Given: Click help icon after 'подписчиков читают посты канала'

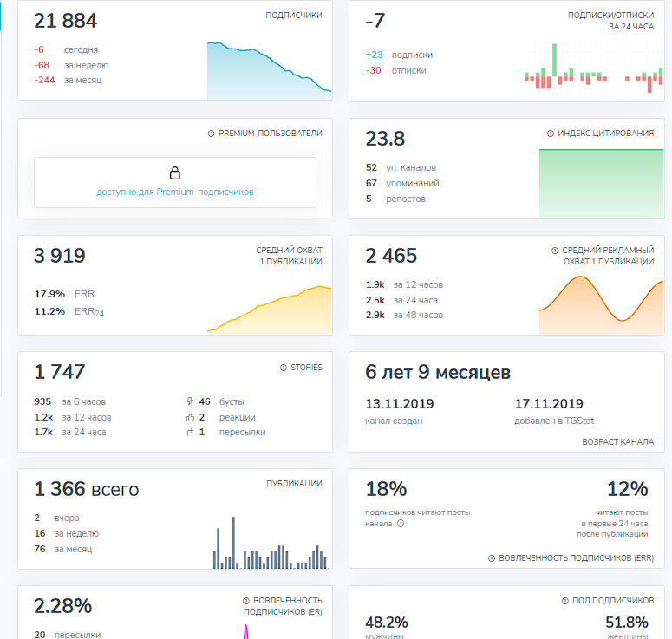Looking at the screenshot, I should [x=401, y=524].
